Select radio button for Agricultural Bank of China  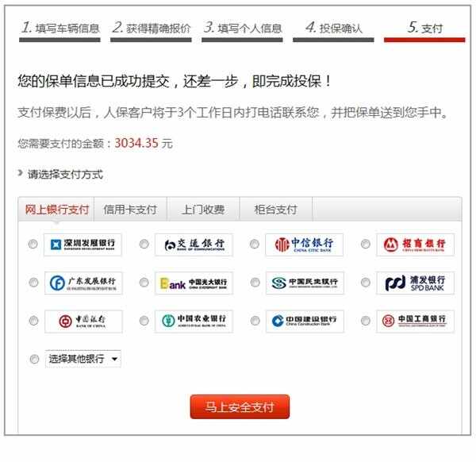coord(144,321)
